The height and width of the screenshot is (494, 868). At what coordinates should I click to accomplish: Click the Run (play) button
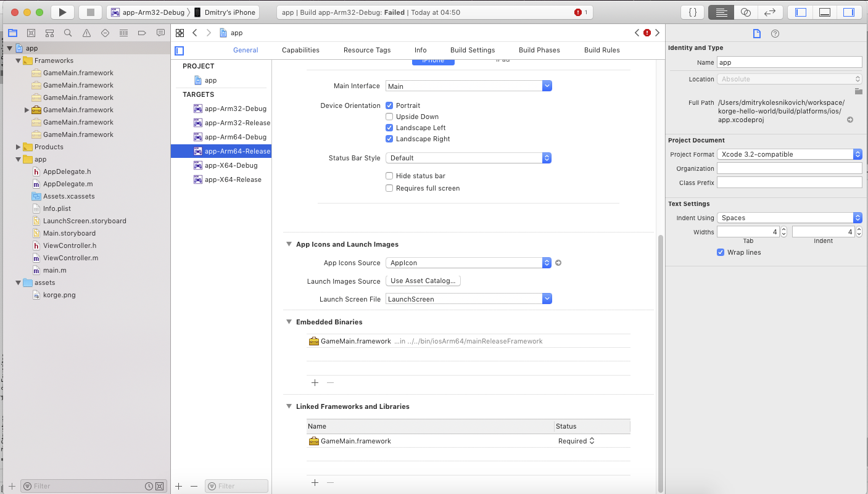tap(62, 12)
